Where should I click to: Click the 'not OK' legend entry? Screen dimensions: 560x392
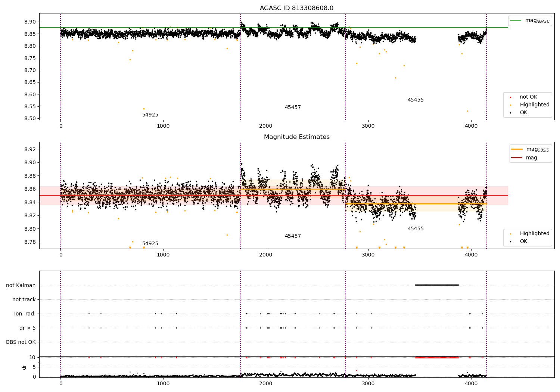528,97
